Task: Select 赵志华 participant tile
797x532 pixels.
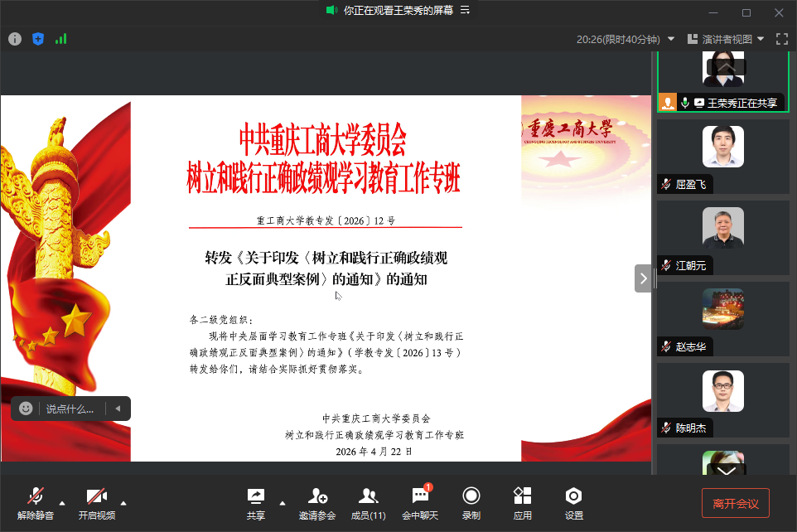Action: (x=722, y=319)
